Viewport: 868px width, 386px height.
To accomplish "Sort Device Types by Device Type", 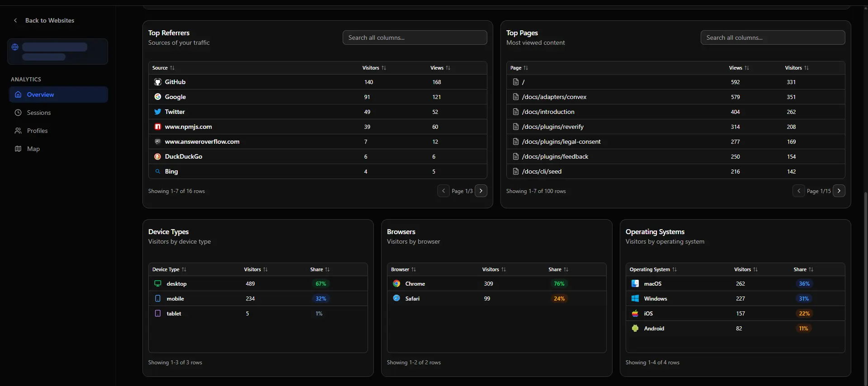I will [169, 269].
